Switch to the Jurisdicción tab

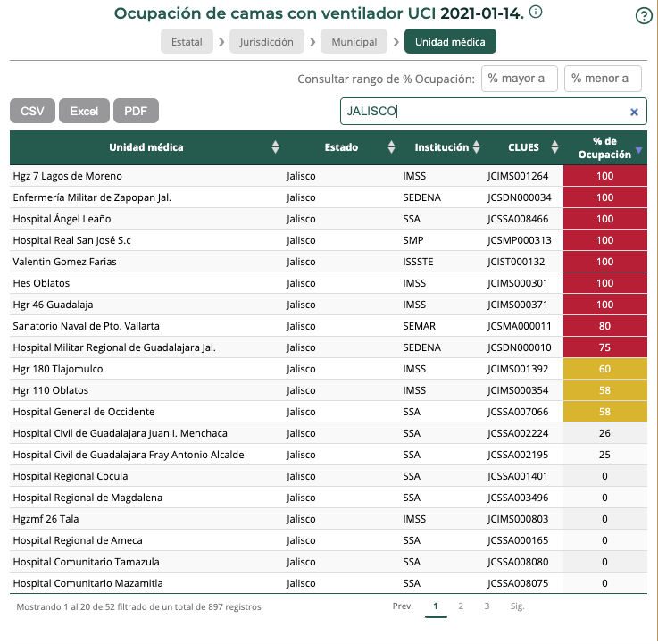pyautogui.click(x=266, y=42)
